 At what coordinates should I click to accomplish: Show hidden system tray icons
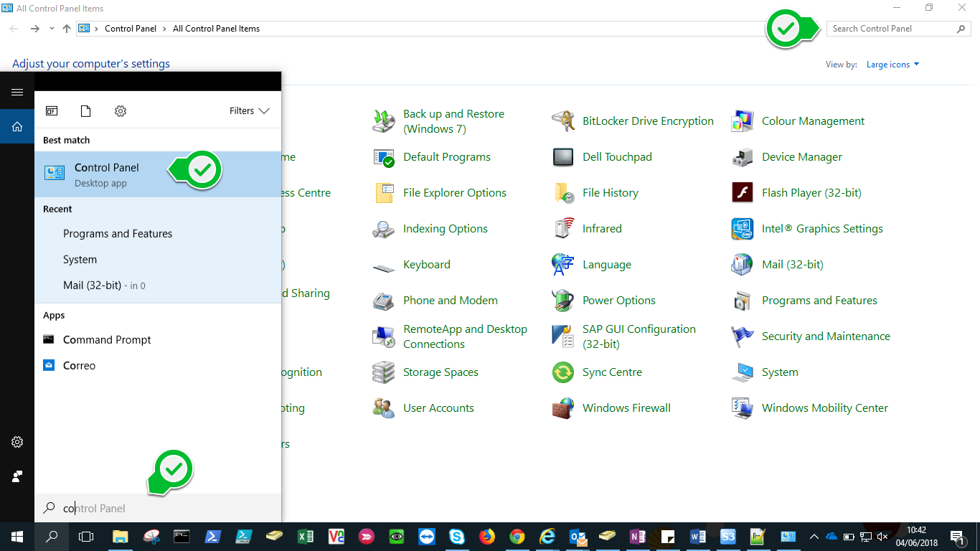click(x=814, y=537)
